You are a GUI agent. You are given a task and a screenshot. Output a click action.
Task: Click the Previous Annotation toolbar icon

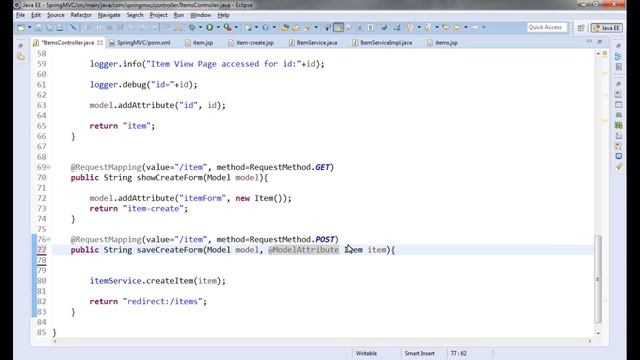click(427, 27)
